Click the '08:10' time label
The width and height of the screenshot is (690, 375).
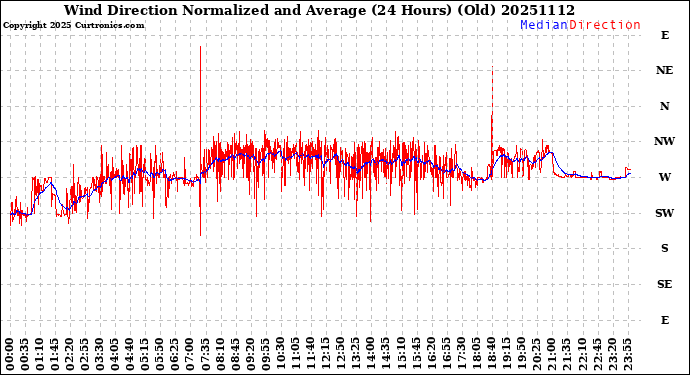(220, 355)
